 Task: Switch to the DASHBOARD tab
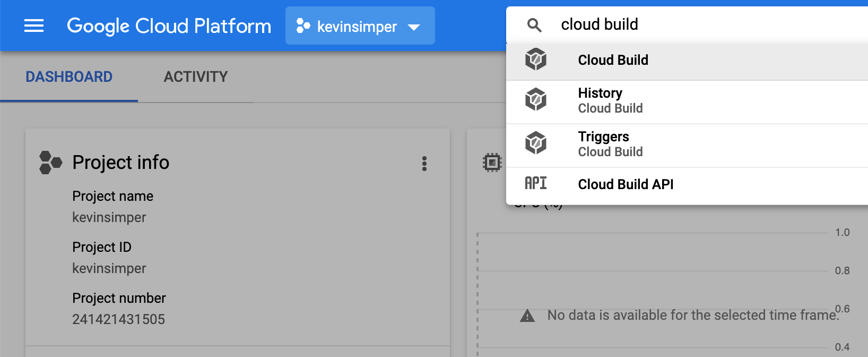(69, 77)
